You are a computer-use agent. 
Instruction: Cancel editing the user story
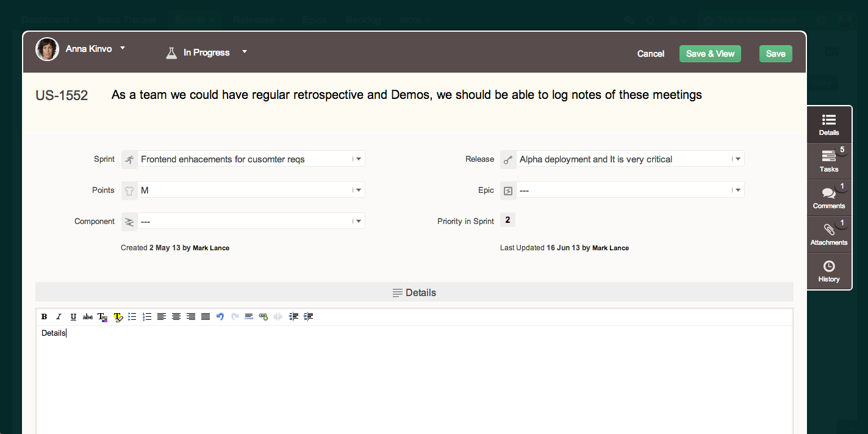651,54
